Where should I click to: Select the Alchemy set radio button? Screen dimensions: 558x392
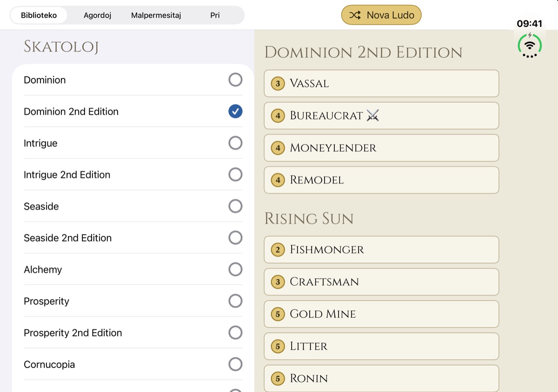tap(235, 269)
